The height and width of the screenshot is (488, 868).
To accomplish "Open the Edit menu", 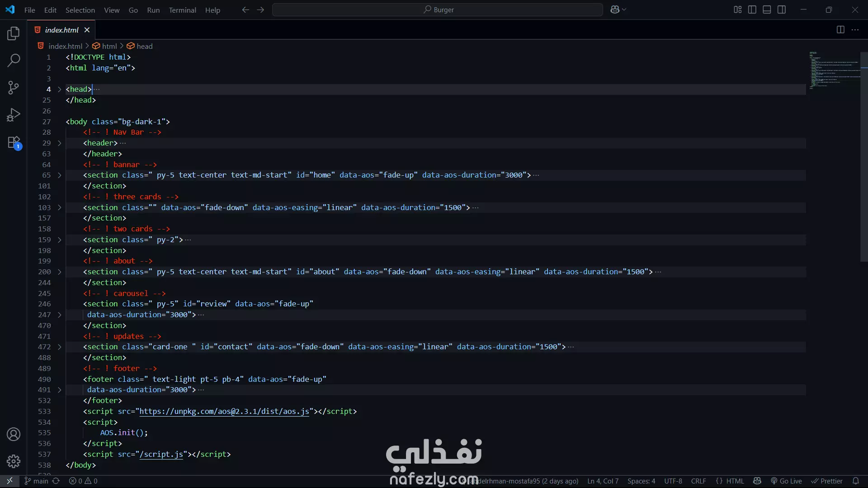I will (50, 10).
